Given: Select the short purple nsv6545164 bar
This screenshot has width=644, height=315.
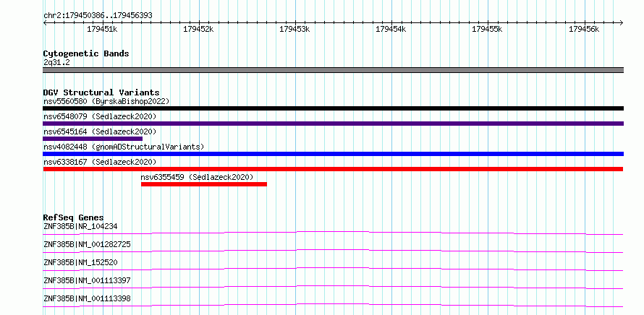Looking at the screenshot, I should click(93, 139).
